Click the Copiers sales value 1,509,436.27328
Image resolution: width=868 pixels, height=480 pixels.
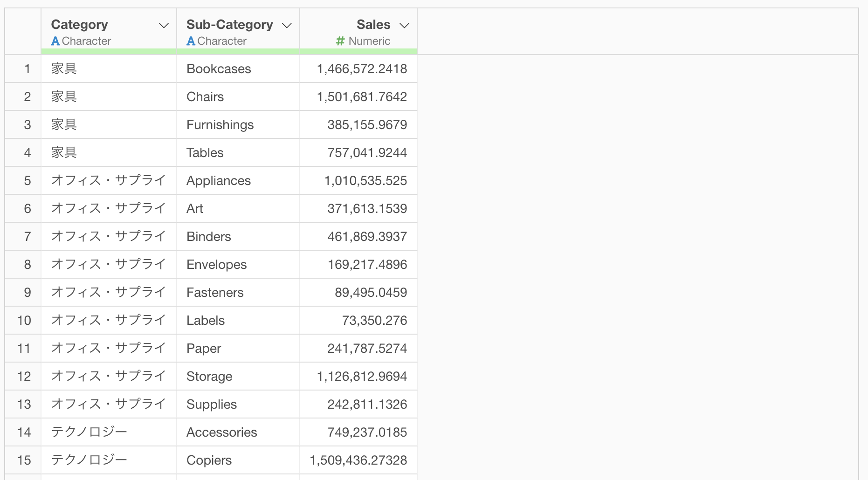358,460
